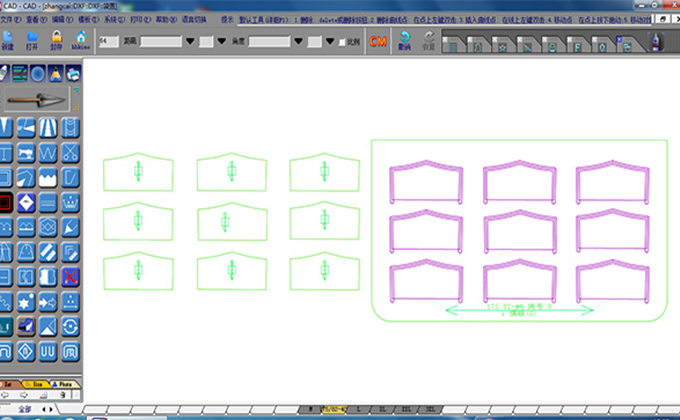This screenshot has height=420, width=680.
Task: Select the diamond eye tool icon
Action: 26,203
